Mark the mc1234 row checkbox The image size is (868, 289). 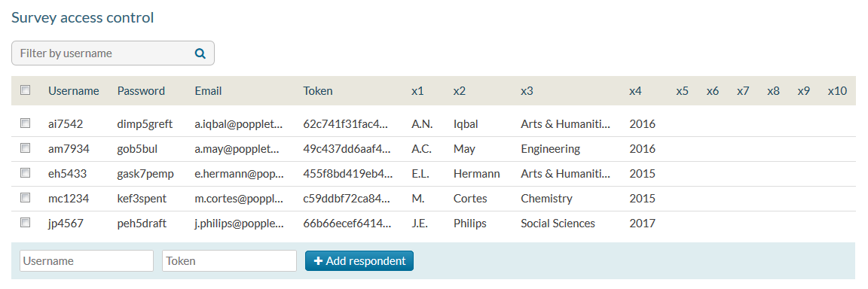(25, 198)
